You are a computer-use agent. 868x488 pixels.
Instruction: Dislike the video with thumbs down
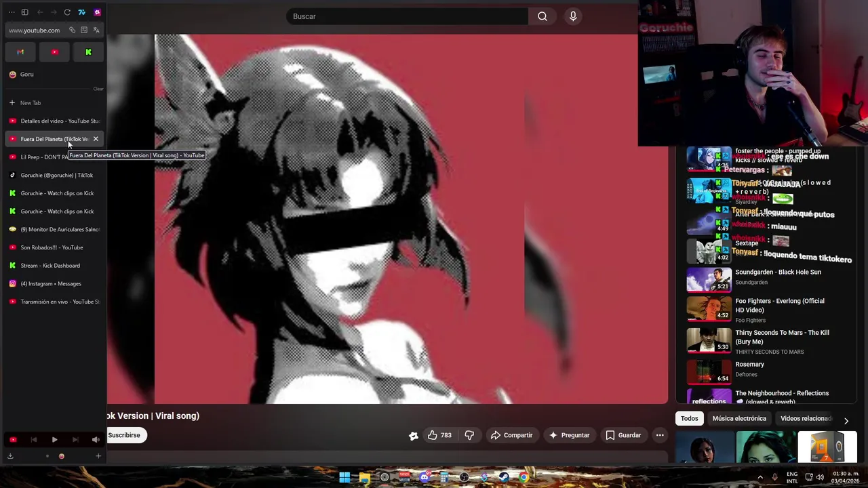(x=469, y=435)
